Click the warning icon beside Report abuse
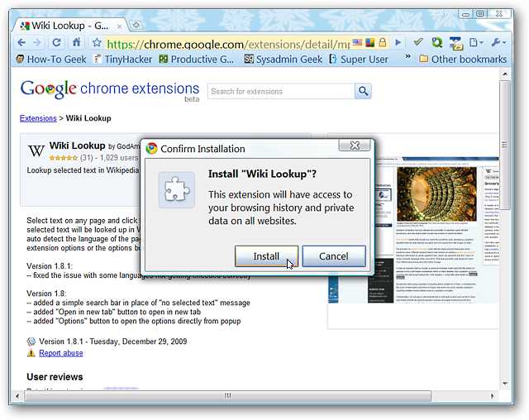This screenshot has height=420, width=529. [31, 353]
